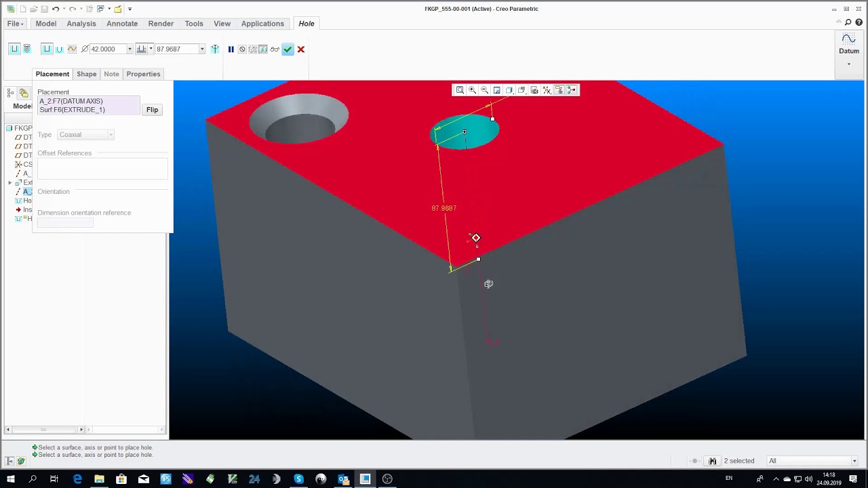Choose predefined rectangle hole profile

(x=47, y=49)
